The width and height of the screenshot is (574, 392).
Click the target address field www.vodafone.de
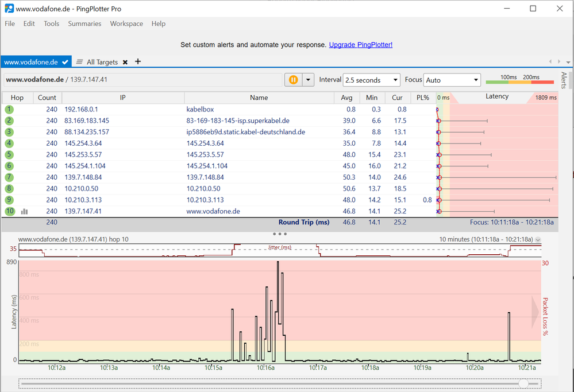click(143, 80)
